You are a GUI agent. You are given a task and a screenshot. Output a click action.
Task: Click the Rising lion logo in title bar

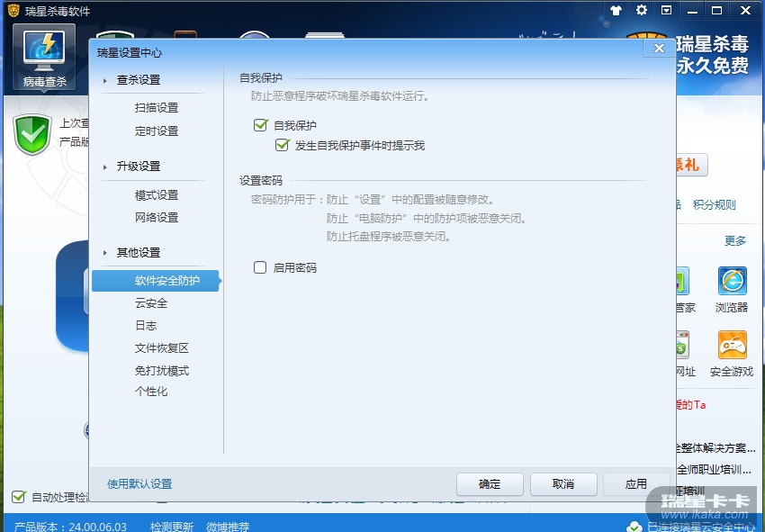tap(13, 10)
